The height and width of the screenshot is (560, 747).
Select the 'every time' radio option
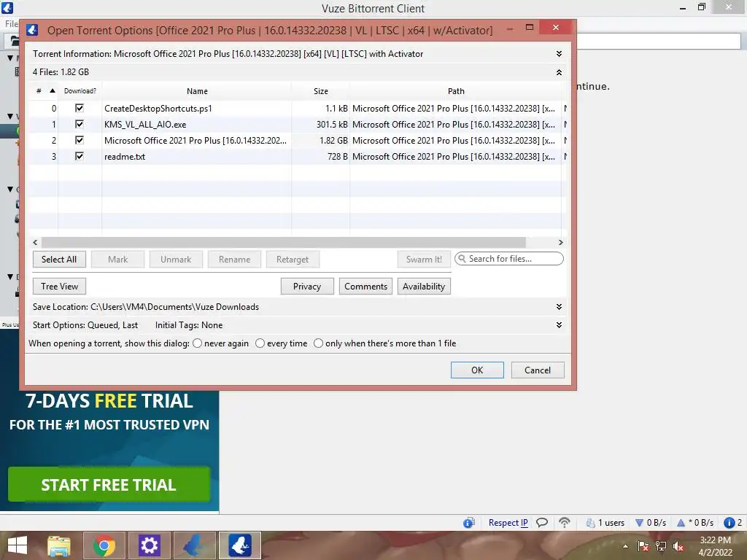[260, 343]
